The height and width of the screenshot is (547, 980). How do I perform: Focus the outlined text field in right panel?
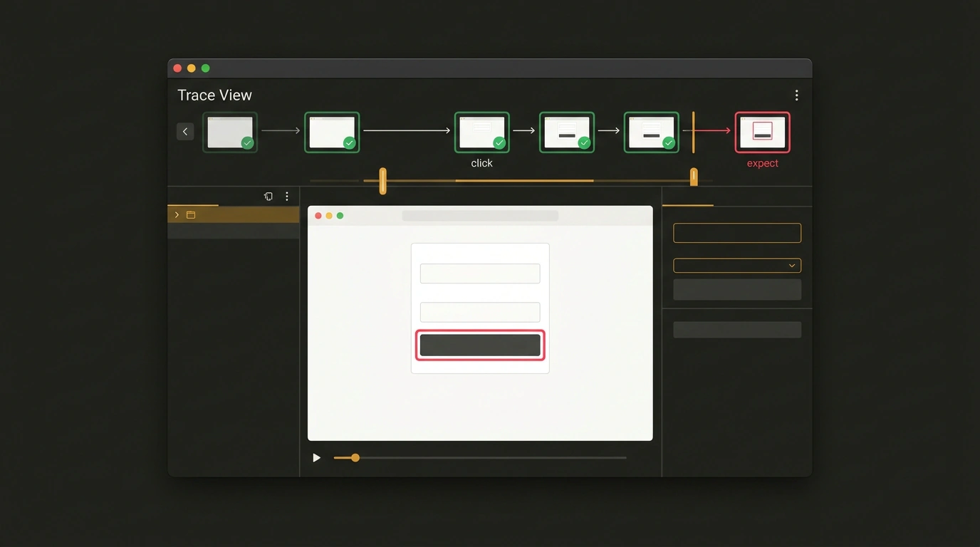(737, 233)
